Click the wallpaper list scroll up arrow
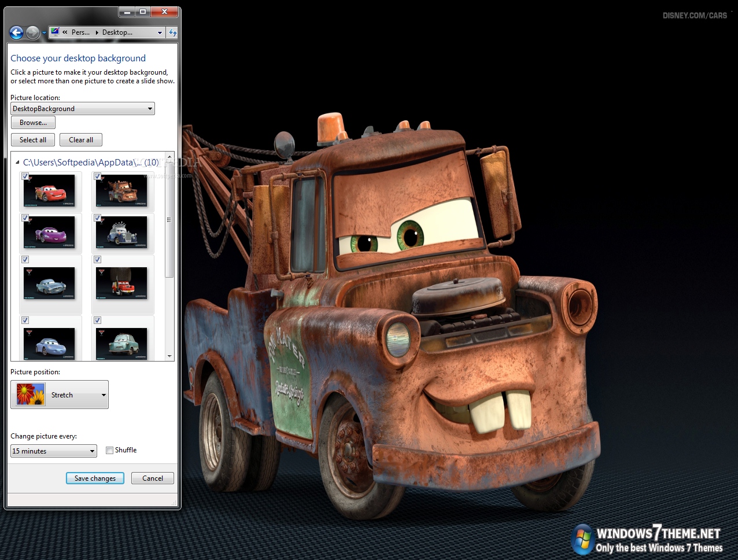738x560 pixels. pos(169,157)
